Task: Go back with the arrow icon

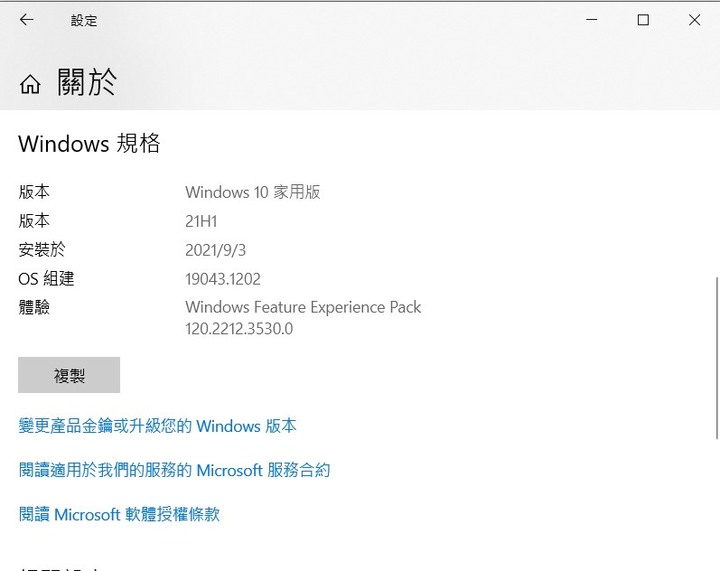Action: pyautogui.click(x=27, y=20)
